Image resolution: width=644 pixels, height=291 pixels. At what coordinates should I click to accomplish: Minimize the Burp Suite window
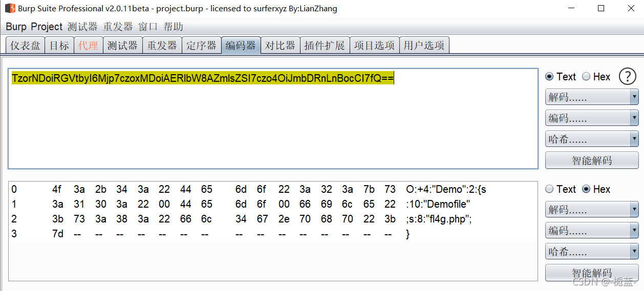(x=571, y=8)
